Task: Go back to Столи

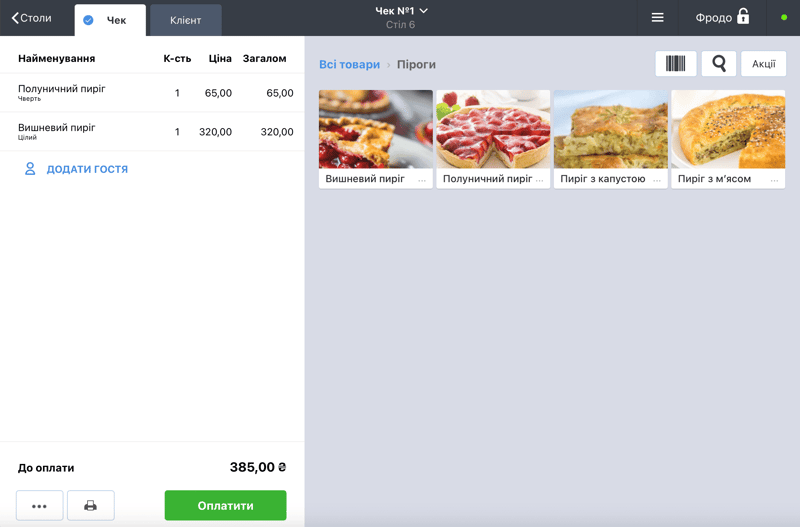Action: [x=32, y=18]
